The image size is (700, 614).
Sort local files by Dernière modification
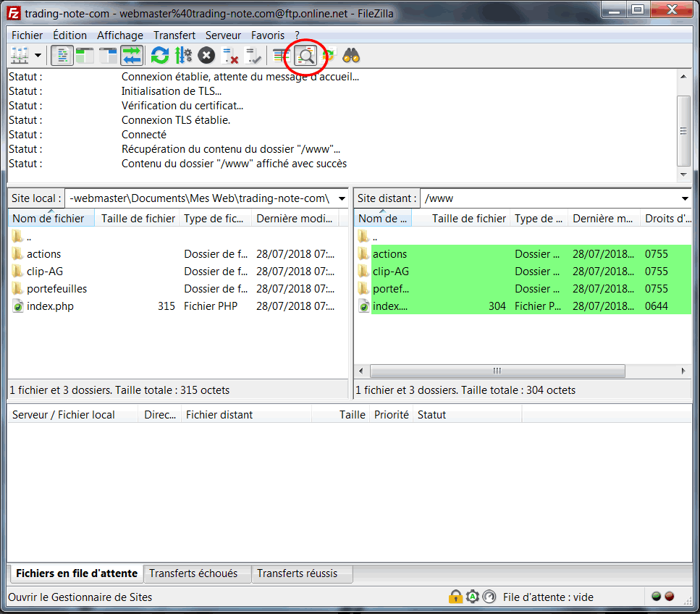(x=295, y=219)
